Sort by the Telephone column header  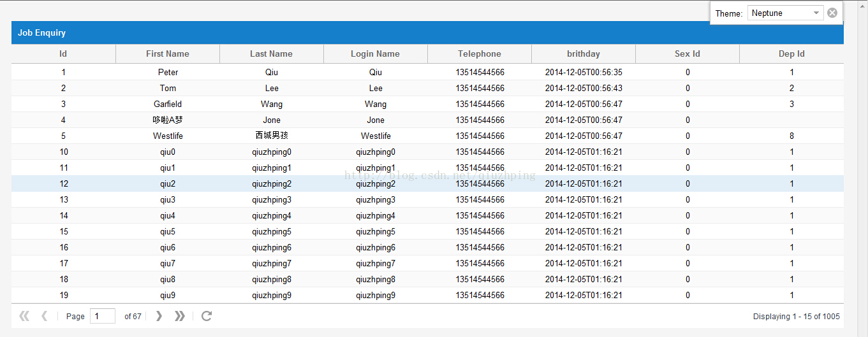click(x=480, y=54)
